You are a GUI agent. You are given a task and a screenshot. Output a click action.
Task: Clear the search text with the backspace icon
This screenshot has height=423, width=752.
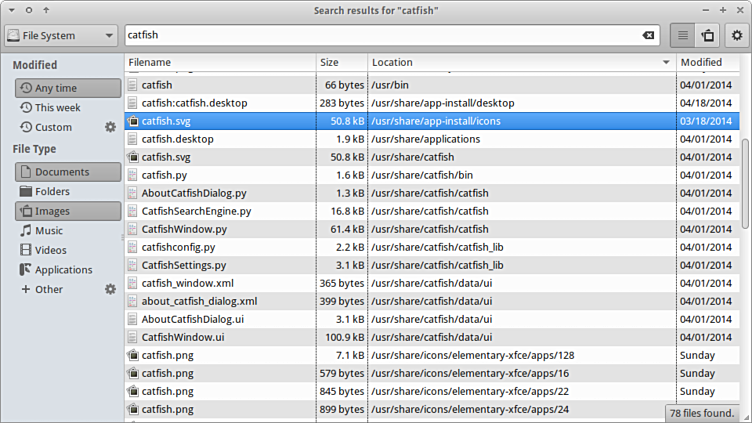647,36
